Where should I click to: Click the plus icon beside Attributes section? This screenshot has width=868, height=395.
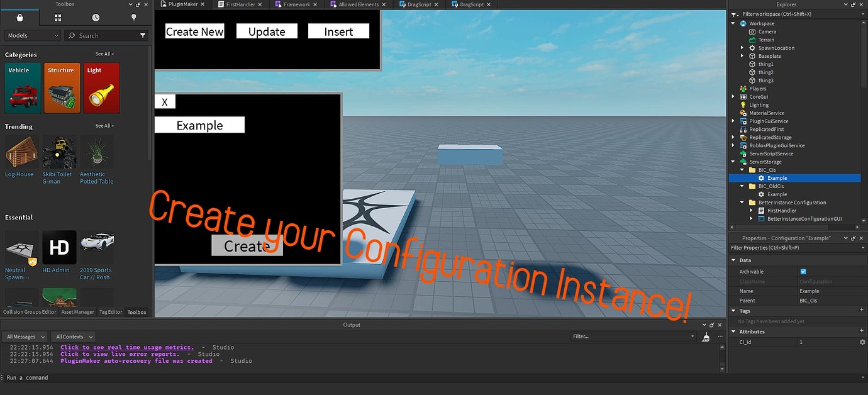coord(861,331)
